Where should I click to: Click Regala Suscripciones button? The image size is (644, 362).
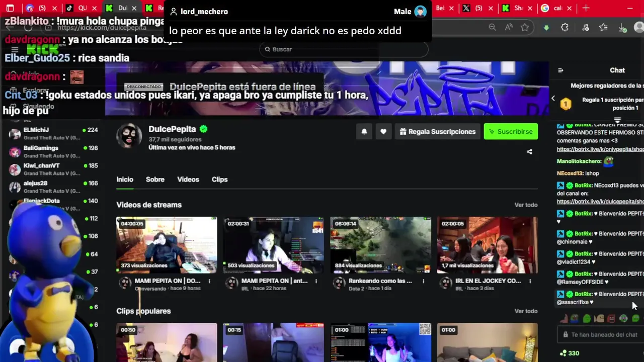coord(437,132)
